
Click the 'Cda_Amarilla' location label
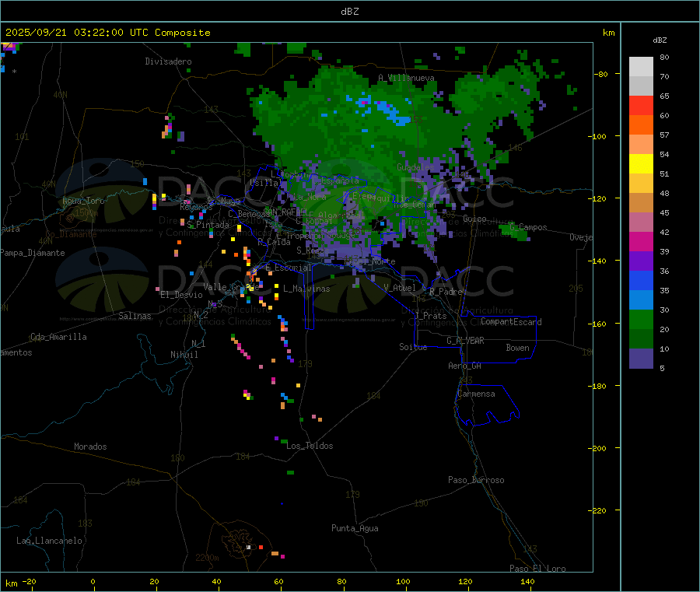(58, 337)
